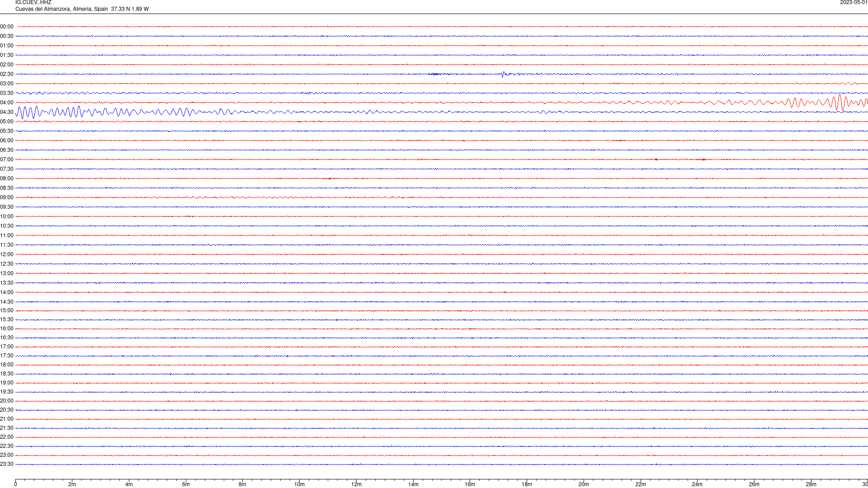Click the 23:30 time label
The image size is (868, 488).
coord(7,464)
